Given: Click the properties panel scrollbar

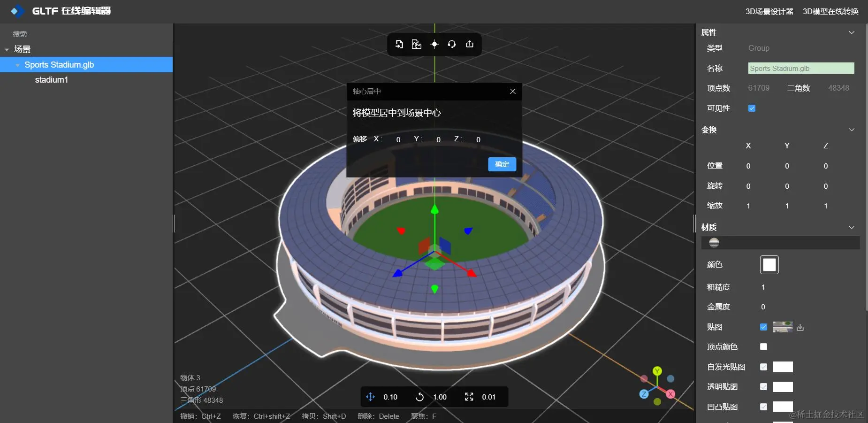Looking at the screenshot, I should coord(866,168).
